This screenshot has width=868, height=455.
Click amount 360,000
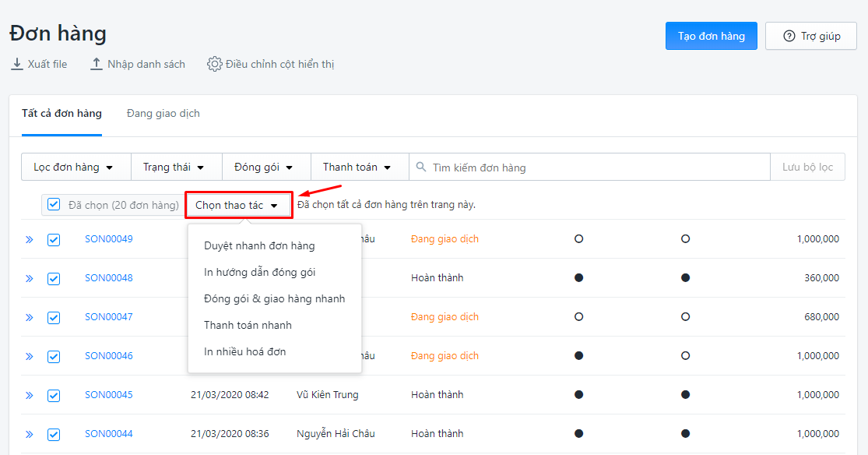pyautogui.click(x=821, y=277)
